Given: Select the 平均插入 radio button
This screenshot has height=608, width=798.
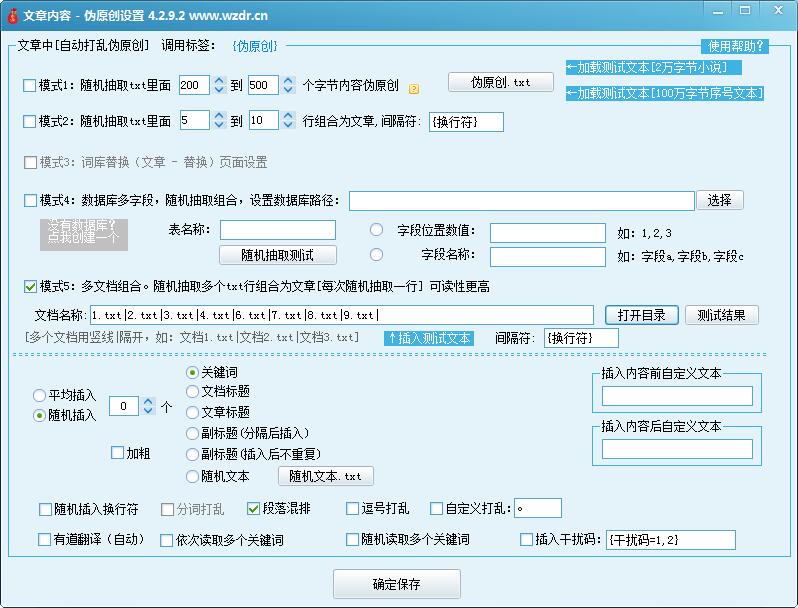Looking at the screenshot, I should [x=40, y=395].
